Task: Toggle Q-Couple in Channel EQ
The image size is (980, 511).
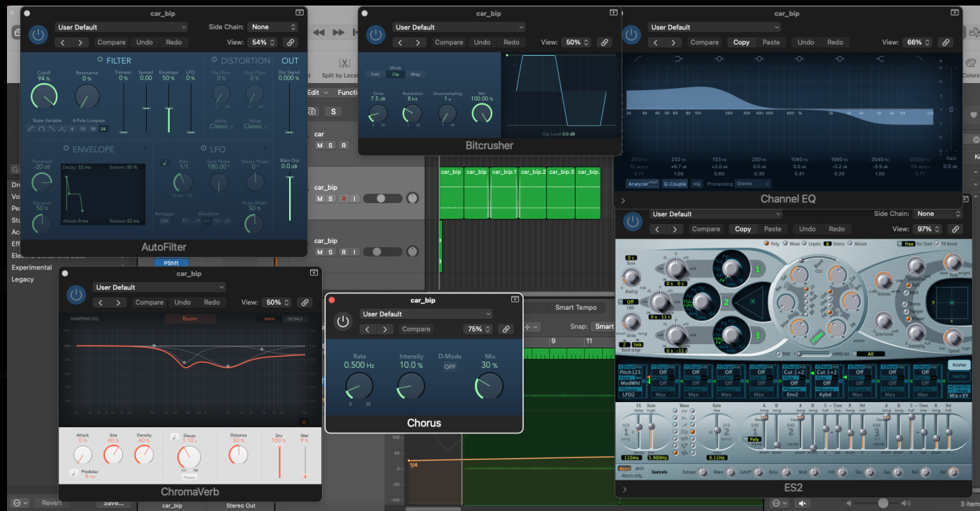Action: coord(674,184)
